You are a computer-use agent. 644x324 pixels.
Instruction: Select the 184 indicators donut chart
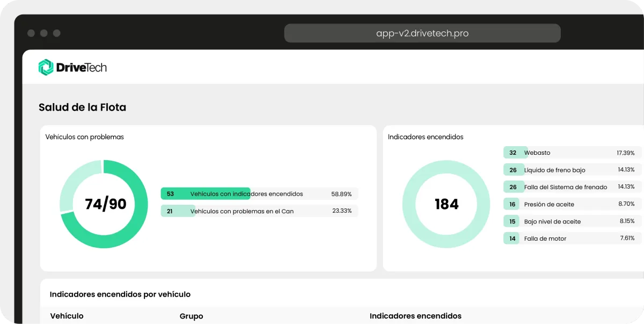pyautogui.click(x=446, y=204)
